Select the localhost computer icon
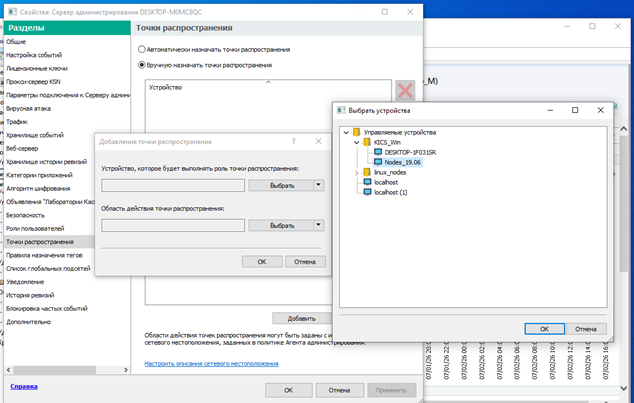 (x=367, y=182)
